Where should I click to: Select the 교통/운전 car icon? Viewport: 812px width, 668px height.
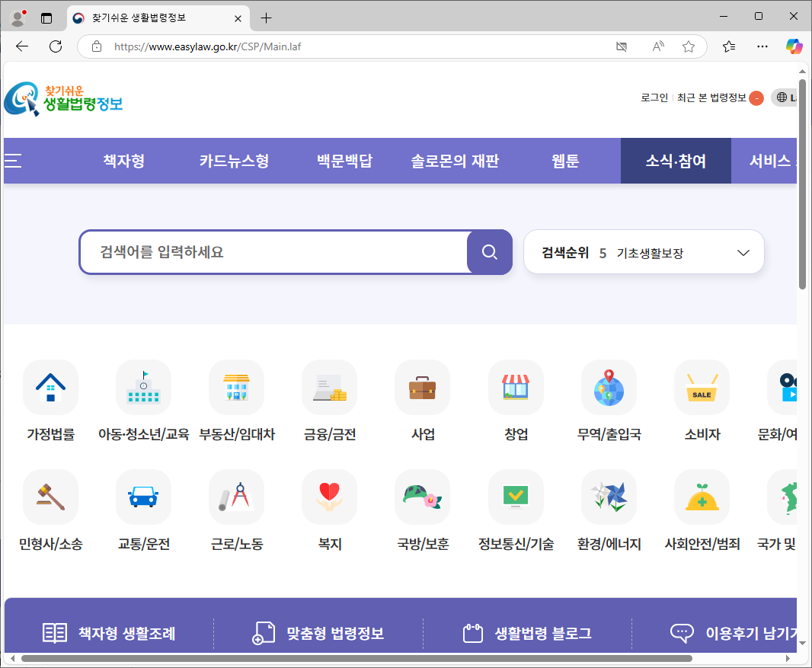tap(143, 497)
